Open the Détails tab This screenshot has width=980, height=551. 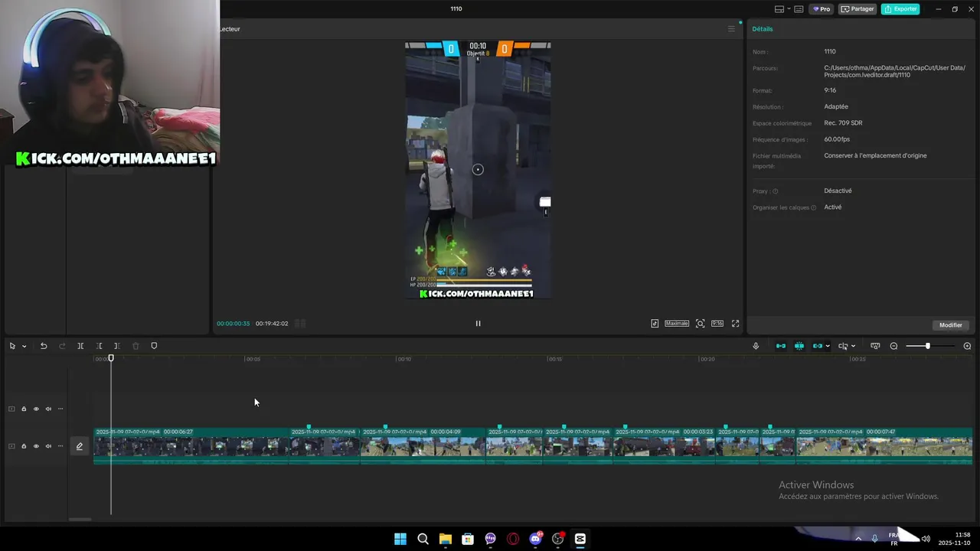coord(763,29)
